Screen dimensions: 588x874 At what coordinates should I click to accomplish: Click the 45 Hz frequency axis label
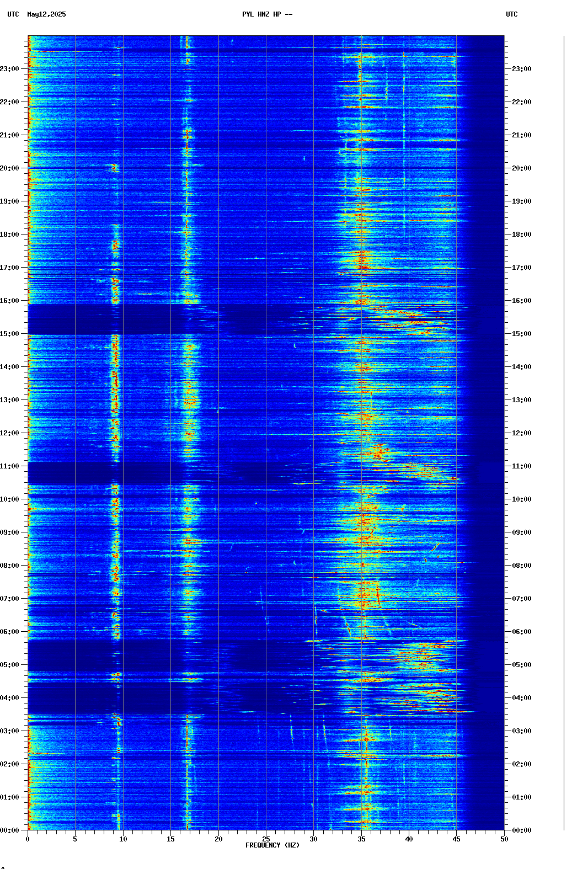point(457,839)
